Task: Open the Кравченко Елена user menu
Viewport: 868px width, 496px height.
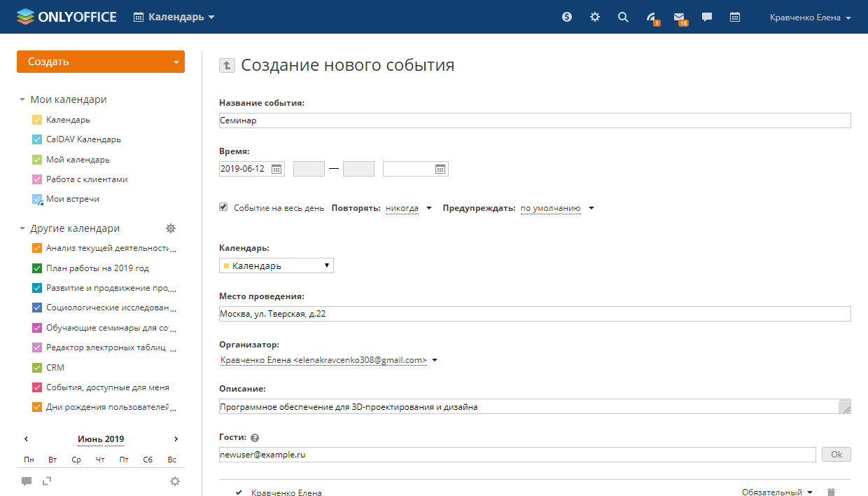Action: (x=810, y=18)
